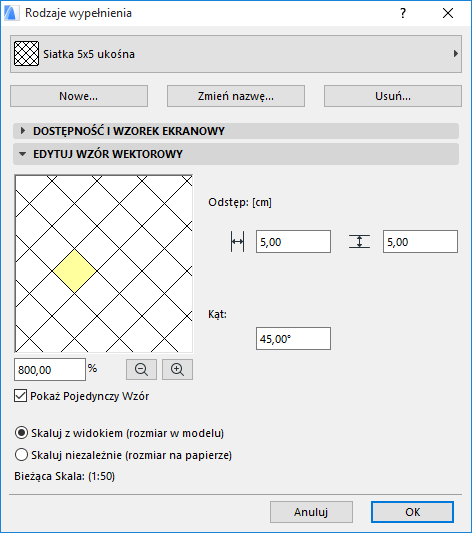
Task: Expand 'Dostępność i wzorek ekranowy' panel
Action: pyautogui.click(x=236, y=131)
